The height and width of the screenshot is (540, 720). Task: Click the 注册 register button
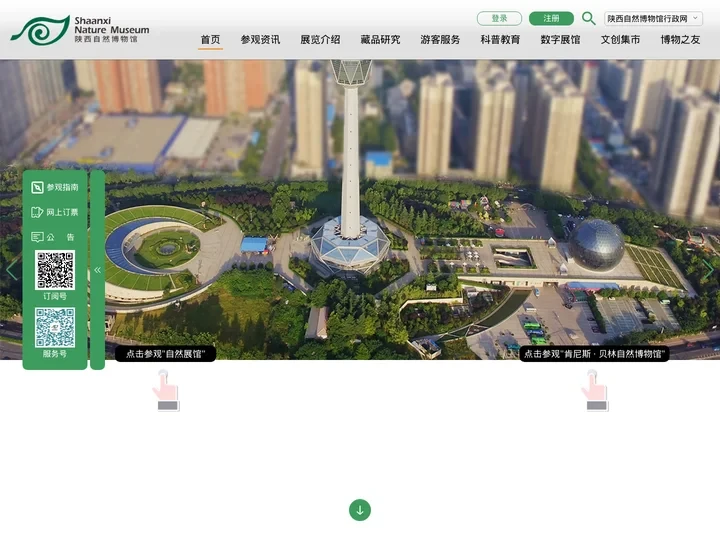[551, 18]
